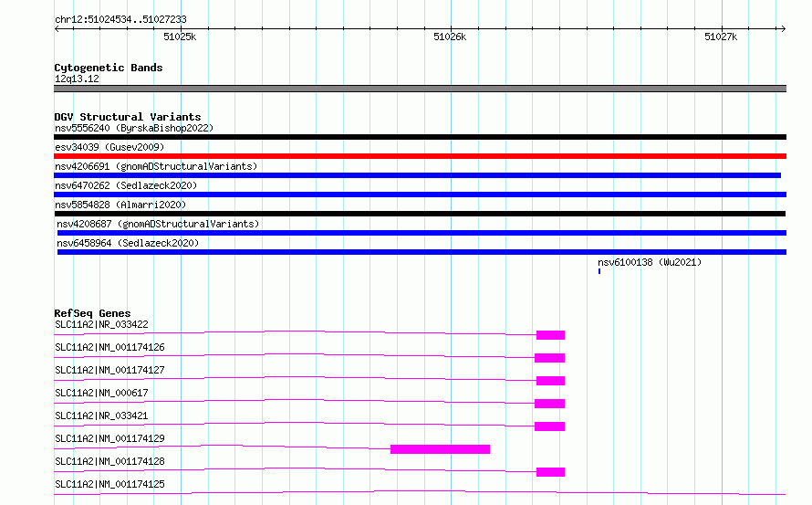Select the red esv34039 variant bar
The image size is (812, 505).
(x=420, y=156)
